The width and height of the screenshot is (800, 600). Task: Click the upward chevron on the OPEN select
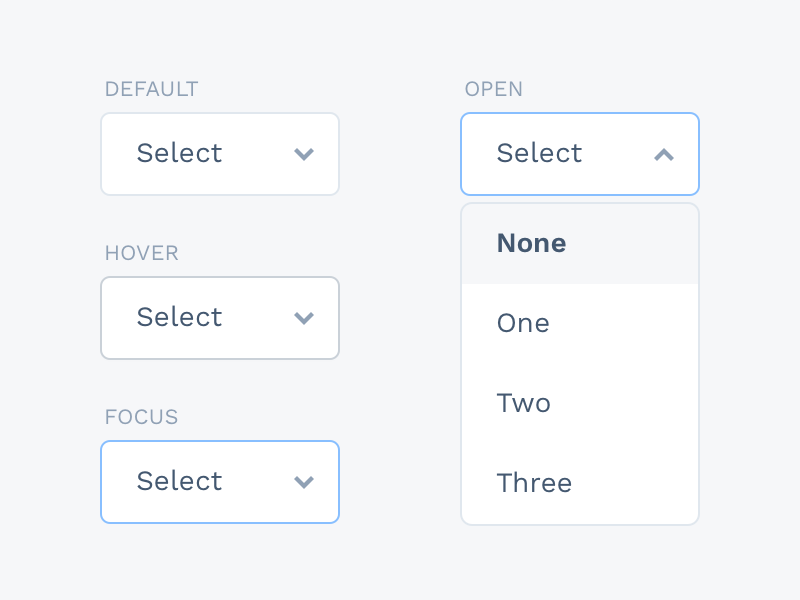(x=664, y=154)
